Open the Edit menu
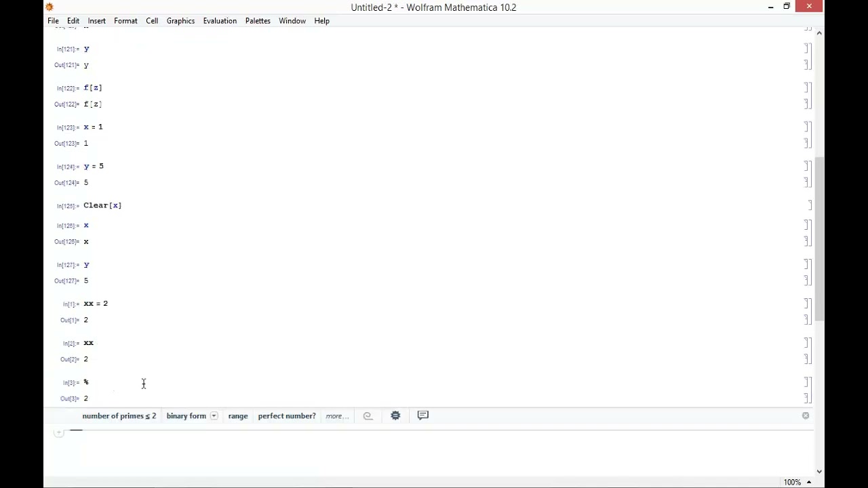The image size is (868, 488). tap(73, 21)
